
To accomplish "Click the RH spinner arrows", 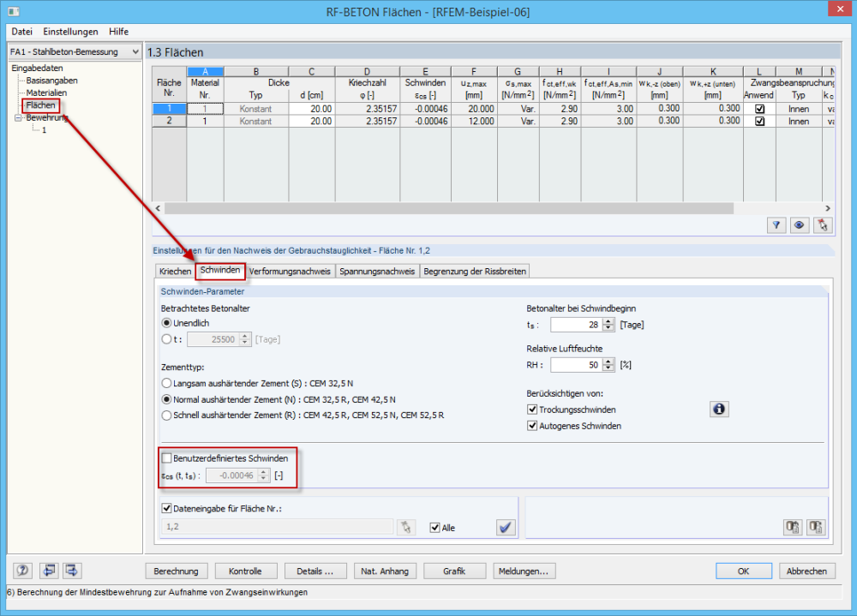I will [608, 365].
